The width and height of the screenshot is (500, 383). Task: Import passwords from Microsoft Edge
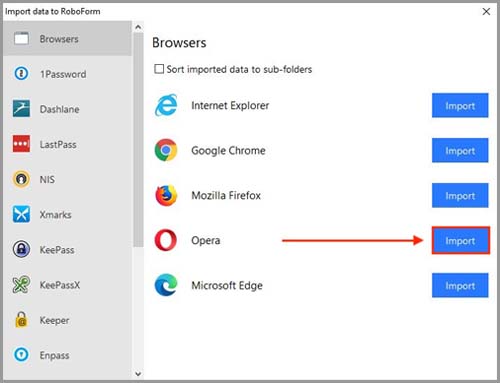460,286
